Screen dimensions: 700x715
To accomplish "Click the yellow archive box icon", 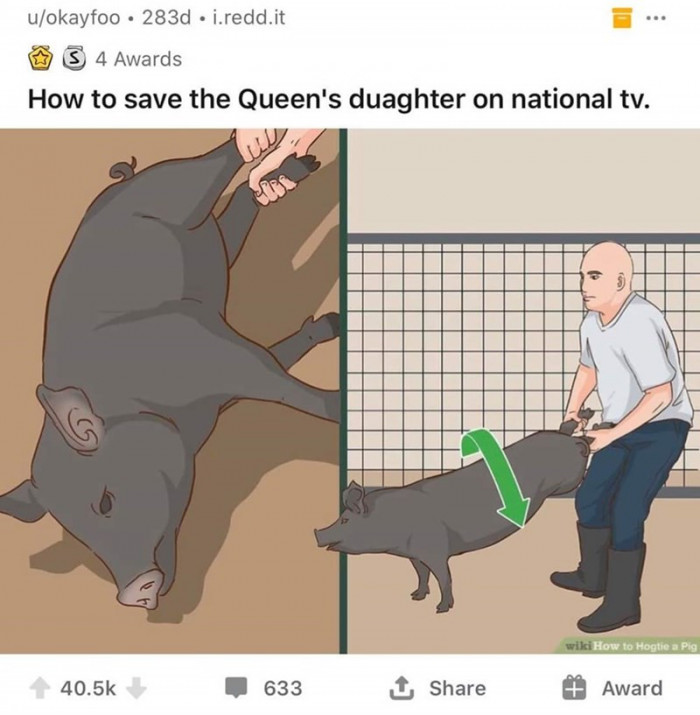I will click(x=622, y=18).
